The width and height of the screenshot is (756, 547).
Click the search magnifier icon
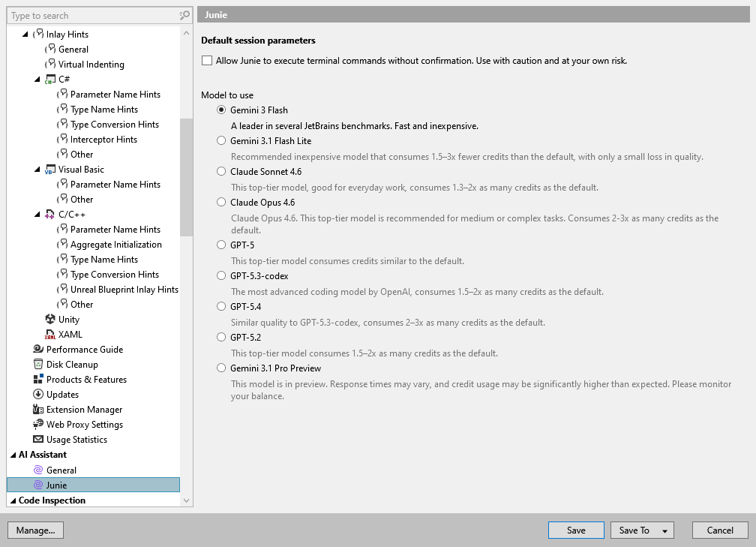point(184,16)
